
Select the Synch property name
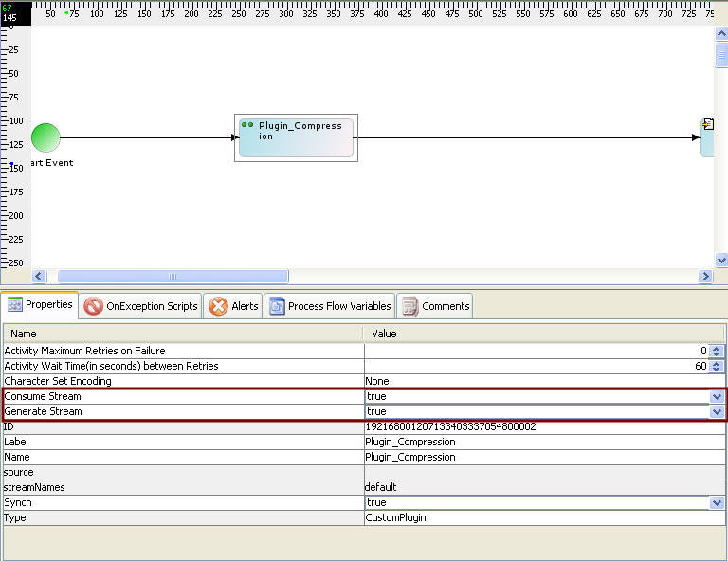pos(18,502)
